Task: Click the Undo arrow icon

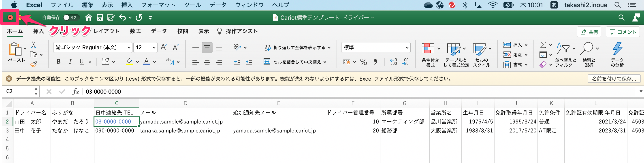Action: (122, 17)
